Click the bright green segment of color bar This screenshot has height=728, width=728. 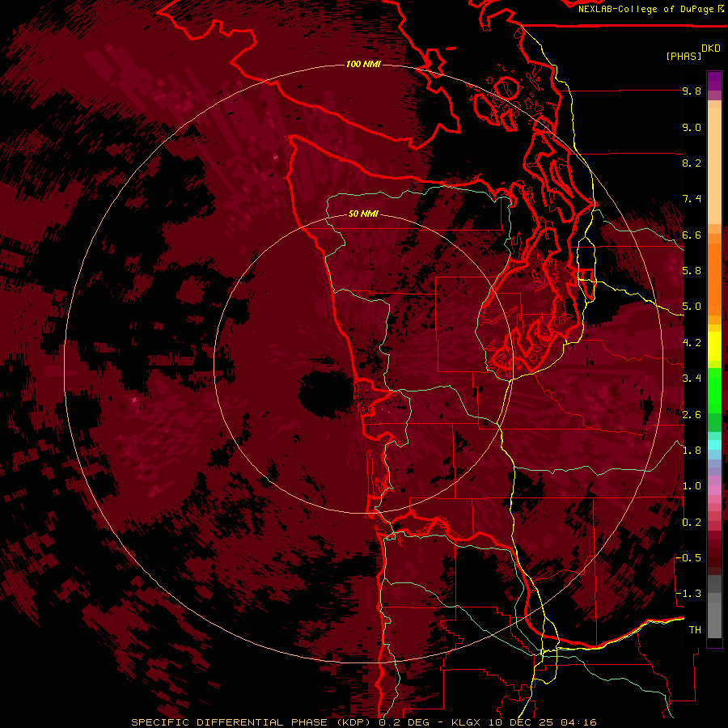714,390
